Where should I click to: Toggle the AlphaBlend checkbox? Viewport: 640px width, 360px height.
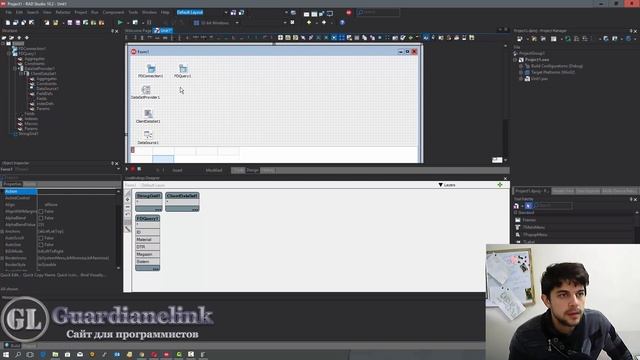41,218
